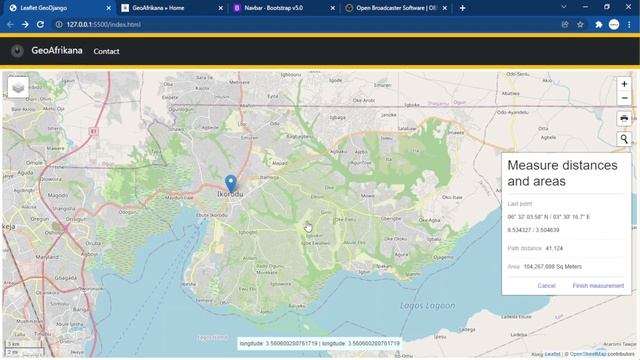This screenshot has width=640, height=360.
Task: Open the Leaflet attribution link
Action: (553, 354)
